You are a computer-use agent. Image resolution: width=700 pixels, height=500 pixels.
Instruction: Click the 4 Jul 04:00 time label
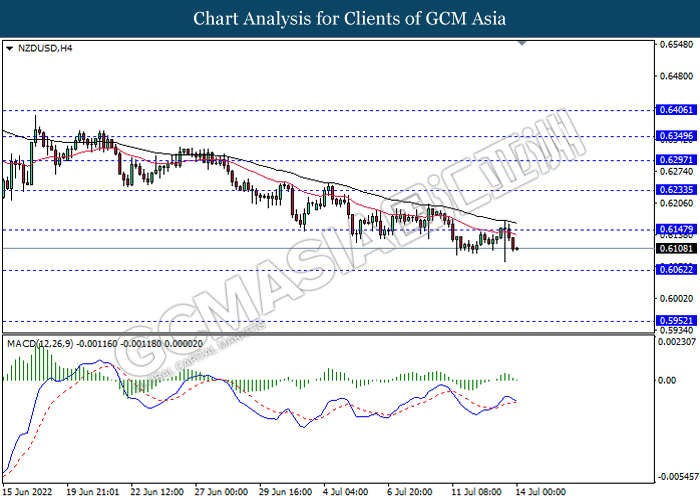click(346, 492)
